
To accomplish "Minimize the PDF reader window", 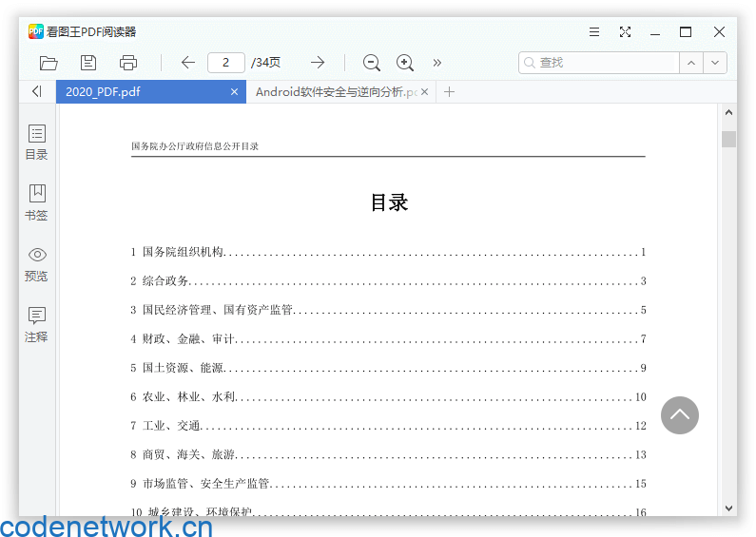I will (x=655, y=32).
